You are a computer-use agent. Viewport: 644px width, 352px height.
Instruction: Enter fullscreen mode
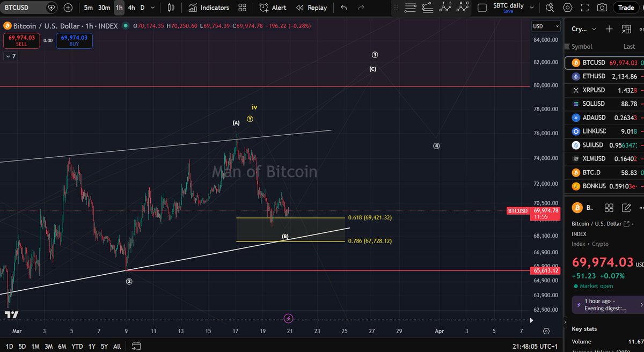[585, 8]
